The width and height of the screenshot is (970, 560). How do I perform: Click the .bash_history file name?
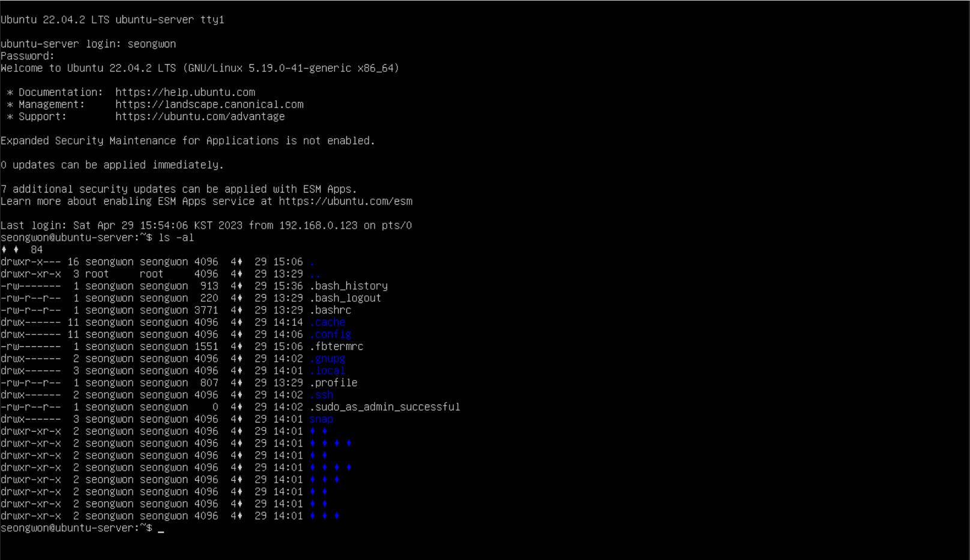coord(349,286)
